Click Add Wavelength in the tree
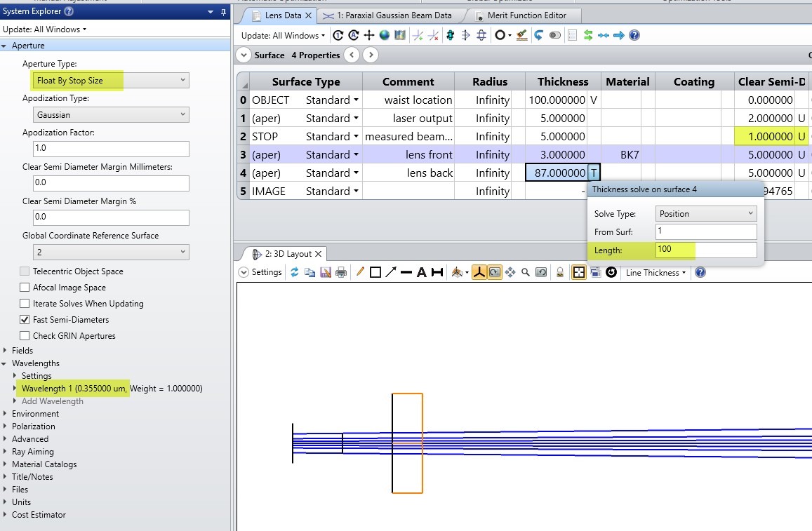Image resolution: width=812 pixels, height=531 pixels. [x=52, y=401]
